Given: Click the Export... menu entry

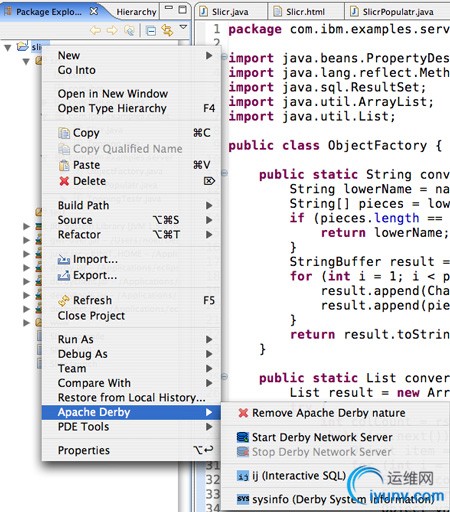Looking at the screenshot, I should pos(131,275).
